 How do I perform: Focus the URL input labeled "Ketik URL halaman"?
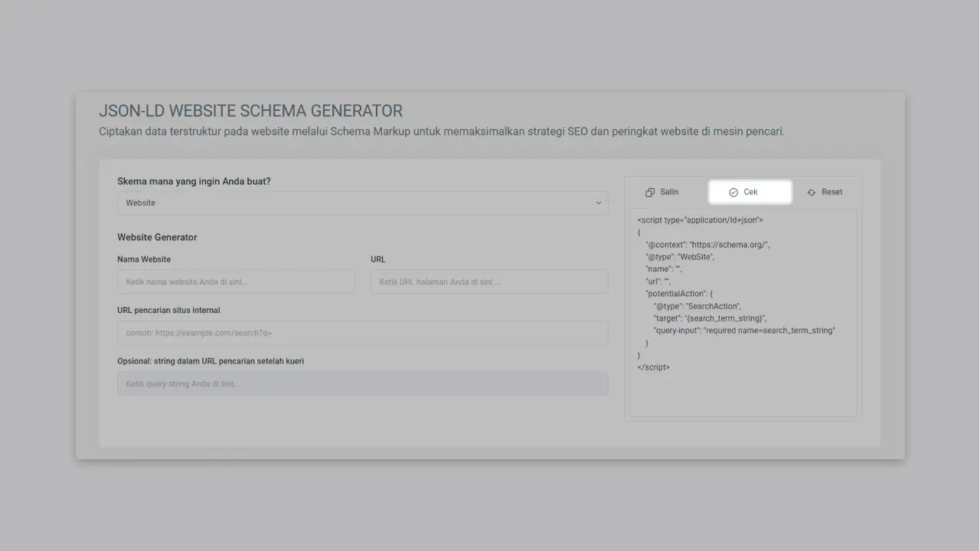[x=489, y=282]
